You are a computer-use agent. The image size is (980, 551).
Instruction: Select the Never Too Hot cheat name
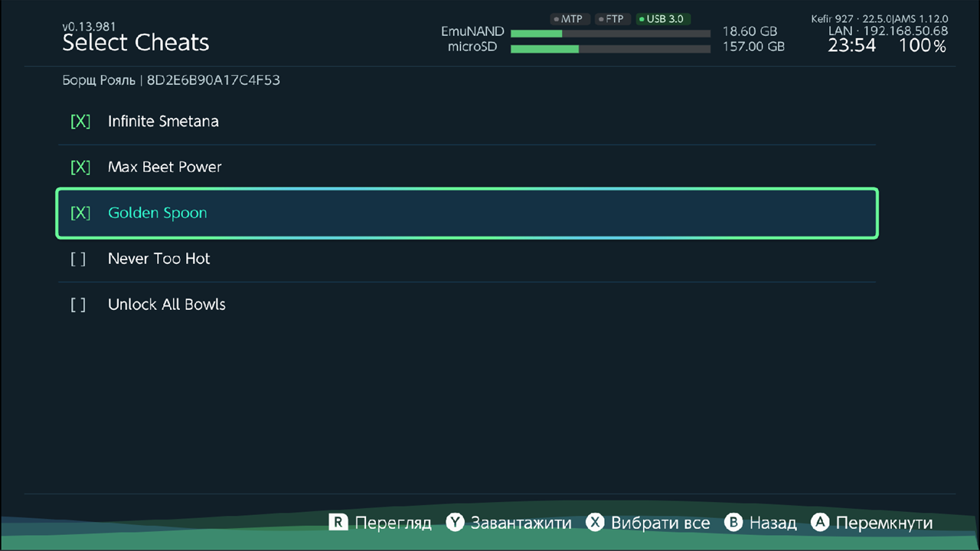pyautogui.click(x=159, y=259)
